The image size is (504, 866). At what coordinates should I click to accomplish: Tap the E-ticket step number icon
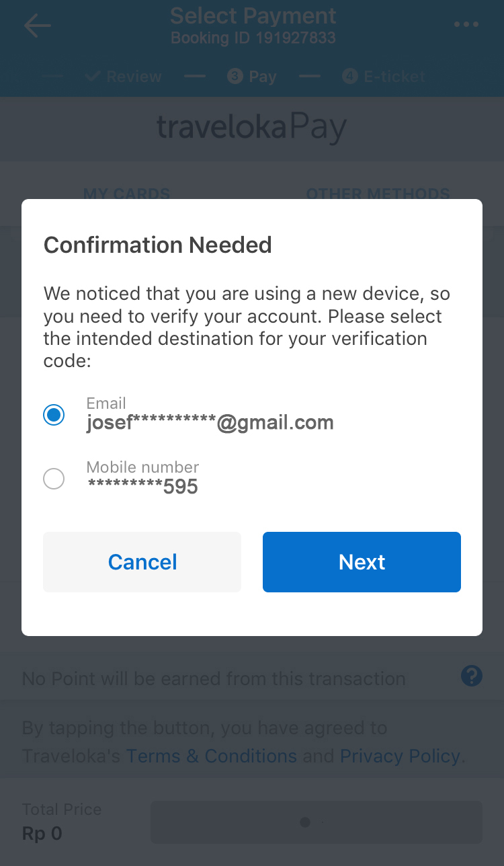pyautogui.click(x=349, y=77)
